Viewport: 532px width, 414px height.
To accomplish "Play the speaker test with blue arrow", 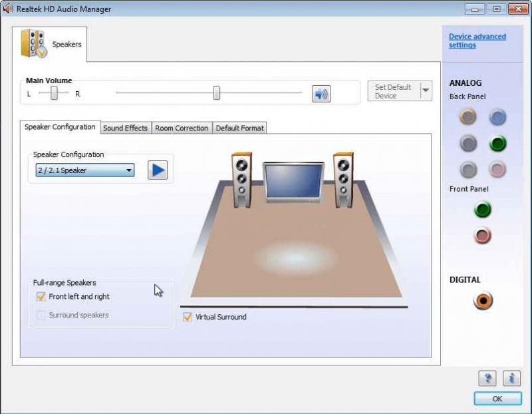I will 158,170.
